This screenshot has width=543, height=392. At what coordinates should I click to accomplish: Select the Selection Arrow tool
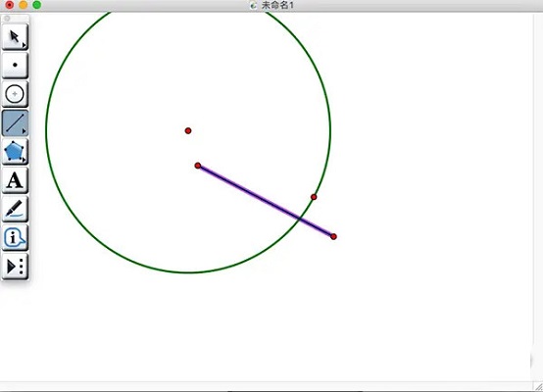coord(15,36)
